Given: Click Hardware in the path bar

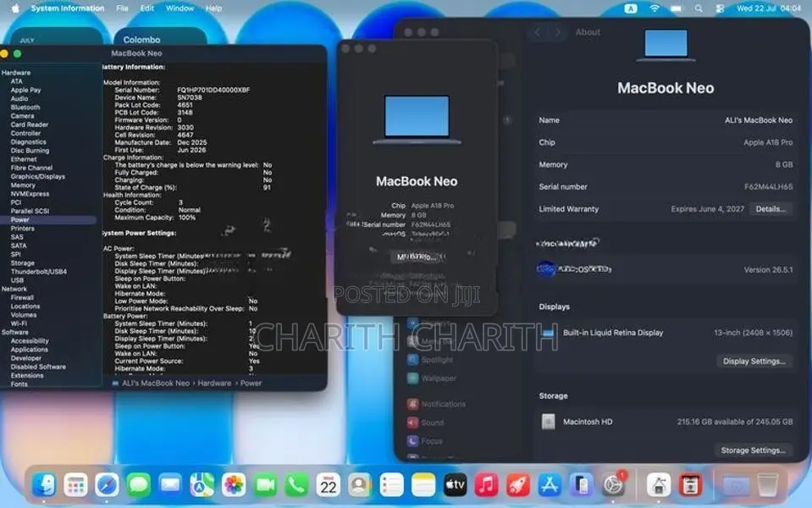Looking at the screenshot, I should tap(214, 384).
